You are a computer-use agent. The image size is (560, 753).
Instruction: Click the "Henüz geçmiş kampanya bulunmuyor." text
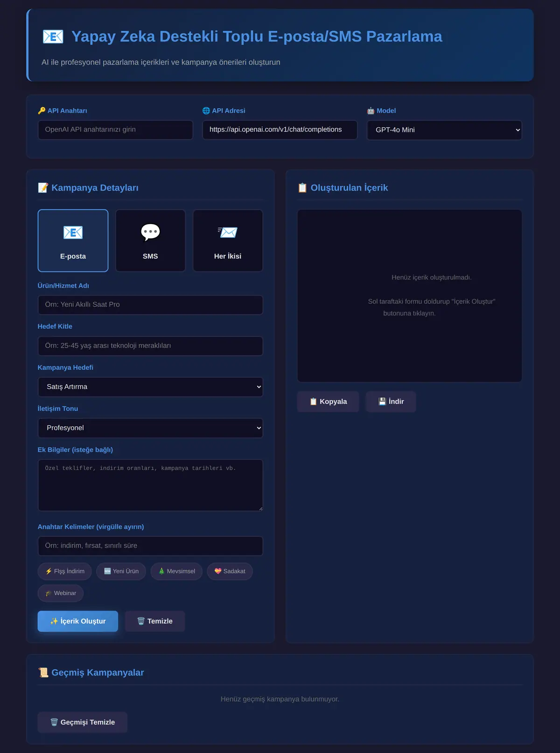pos(280,699)
